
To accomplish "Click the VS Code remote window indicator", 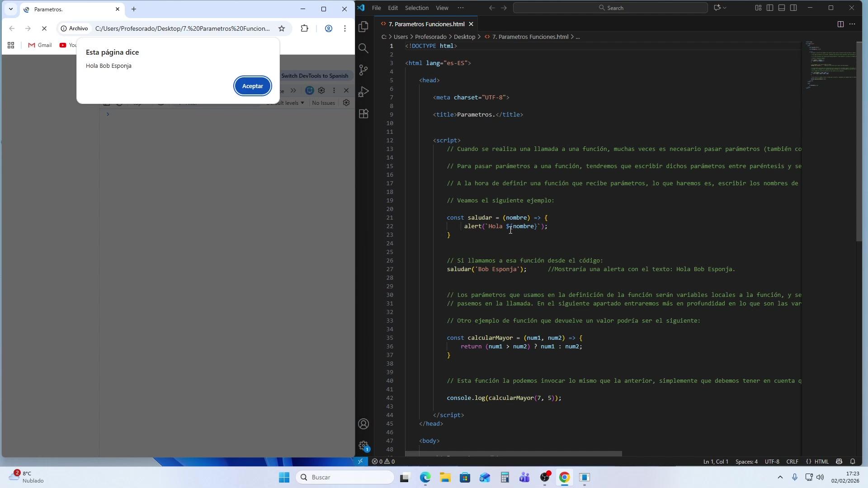I will 360,461.
